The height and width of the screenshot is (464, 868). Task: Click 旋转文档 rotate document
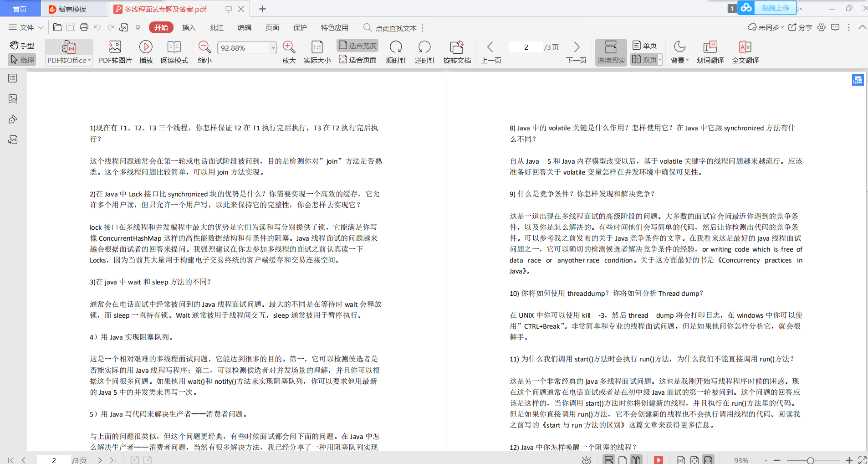point(457,52)
